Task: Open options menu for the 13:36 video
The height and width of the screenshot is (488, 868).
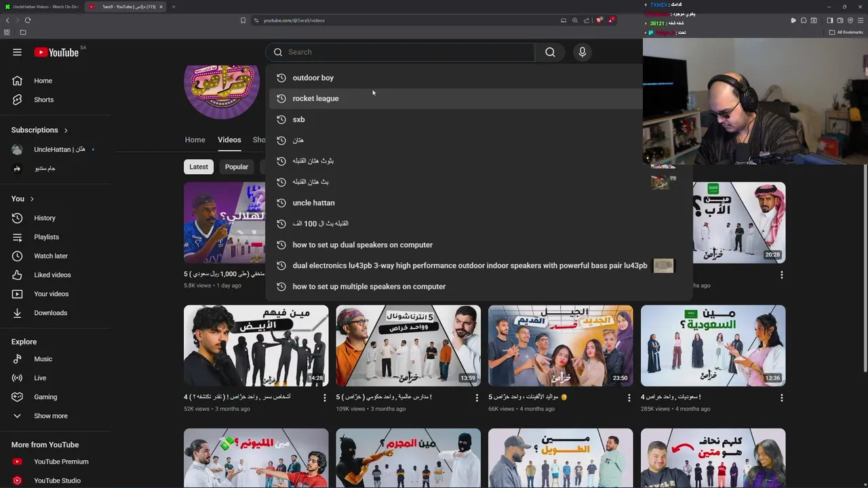Action: coord(781,398)
